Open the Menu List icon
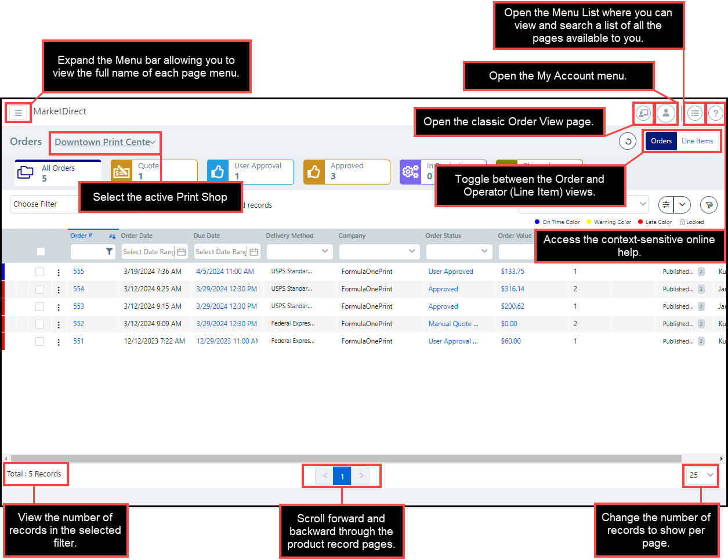 695,113
